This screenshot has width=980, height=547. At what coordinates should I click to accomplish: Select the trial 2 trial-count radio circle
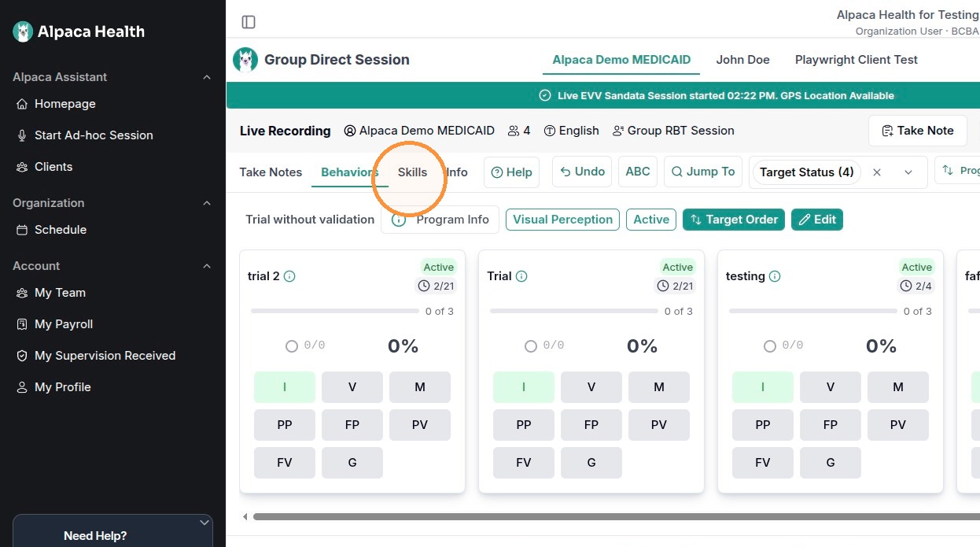(292, 346)
